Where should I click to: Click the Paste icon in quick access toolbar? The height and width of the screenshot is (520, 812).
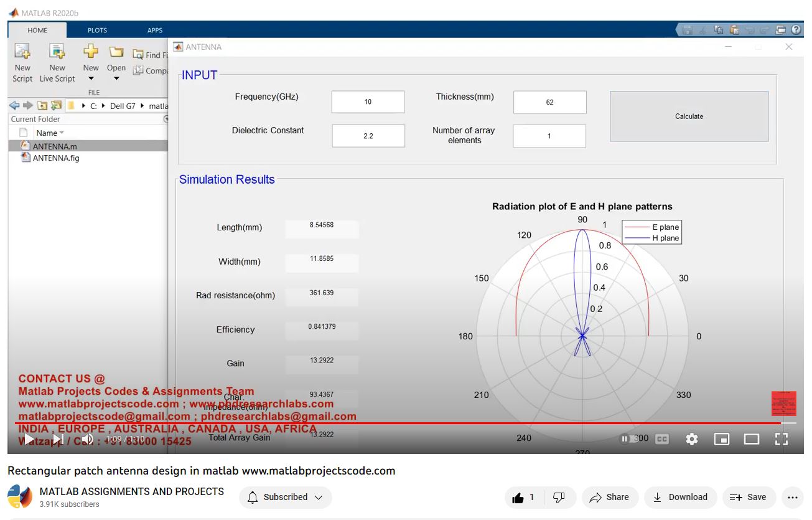[734, 30]
